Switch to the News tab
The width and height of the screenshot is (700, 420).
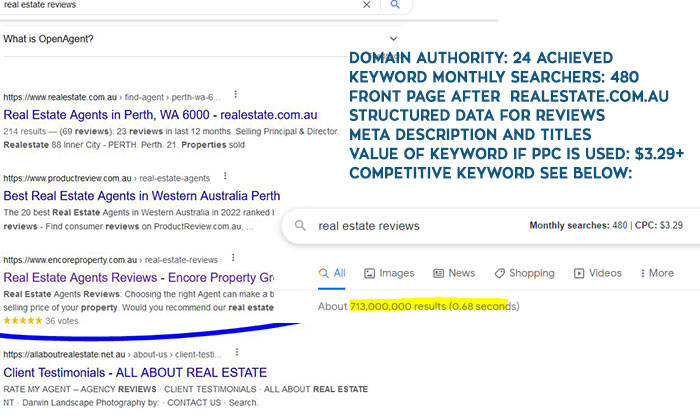(x=454, y=273)
